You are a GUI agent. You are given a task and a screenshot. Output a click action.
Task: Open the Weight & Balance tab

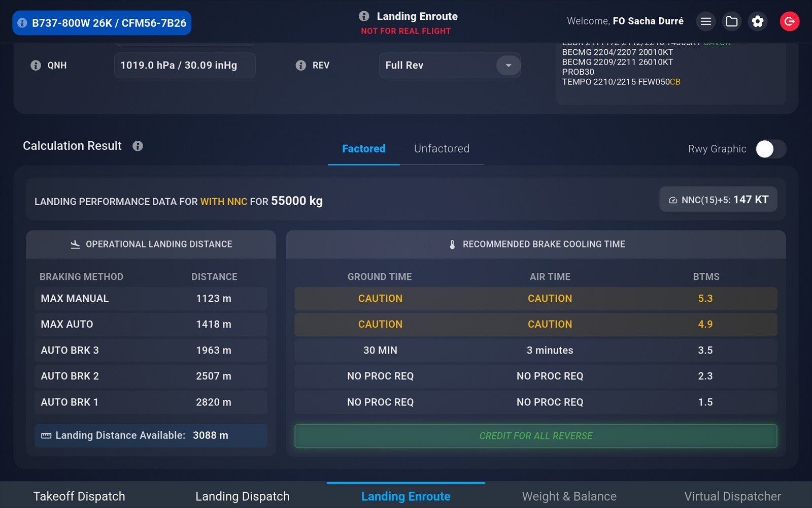(569, 496)
